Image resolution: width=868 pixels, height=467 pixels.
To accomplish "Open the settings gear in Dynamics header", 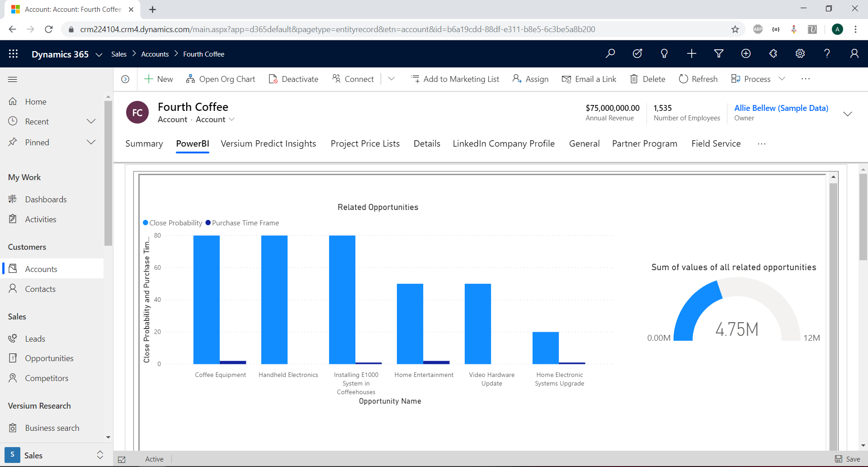I will tap(800, 54).
